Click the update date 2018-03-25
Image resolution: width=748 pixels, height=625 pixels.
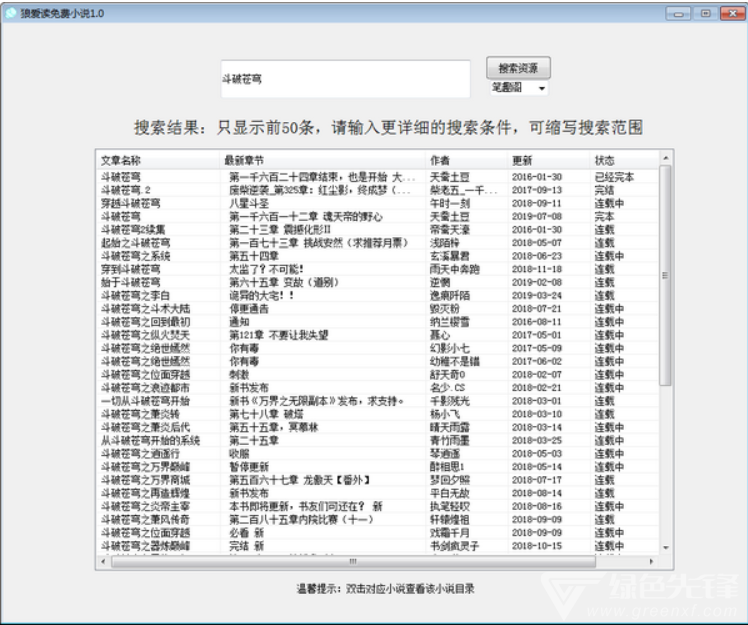pos(537,440)
